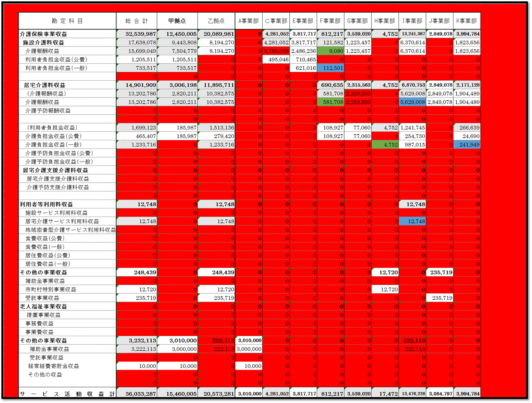This screenshot has width=532, height=403.
Task: Click the cell showing 1,241,745
Action: pyautogui.click(x=412, y=128)
